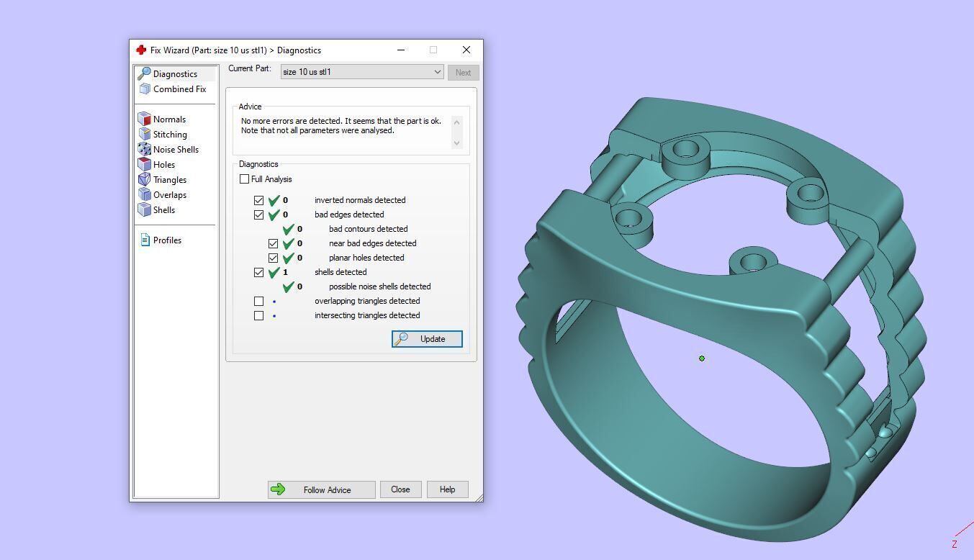Open the Combined Fix page
This screenshot has height=560, width=974.
pyautogui.click(x=179, y=89)
